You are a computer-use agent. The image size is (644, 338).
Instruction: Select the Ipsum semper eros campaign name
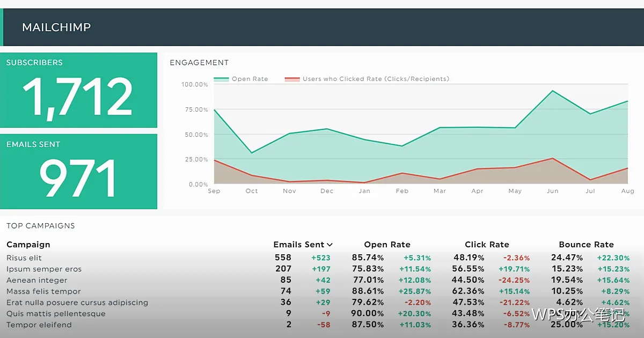tap(44, 269)
